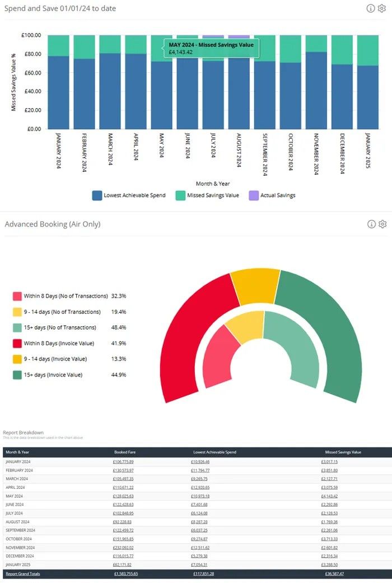This screenshot has height=583, width=392.
Task: Open Advanced Booking settings gear
Action: point(382,224)
